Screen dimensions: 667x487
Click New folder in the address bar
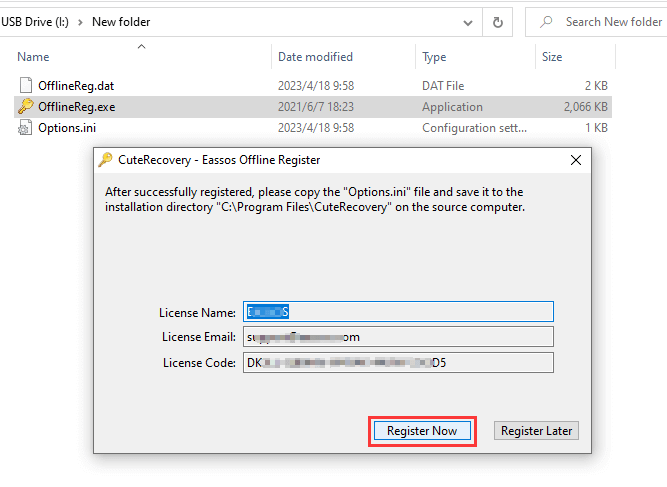click(x=121, y=22)
